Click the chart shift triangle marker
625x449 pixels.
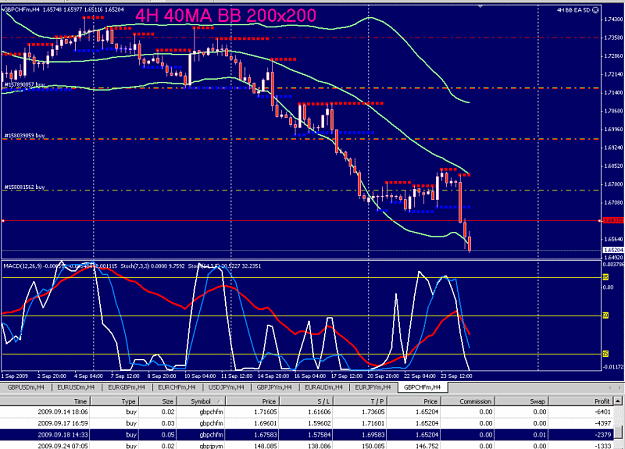[x=480, y=6]
